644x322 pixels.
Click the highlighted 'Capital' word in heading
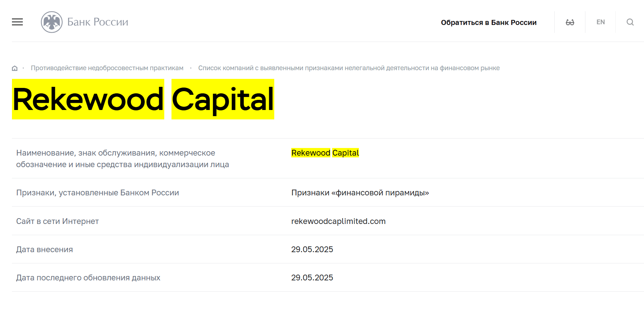tap(223, 99)
